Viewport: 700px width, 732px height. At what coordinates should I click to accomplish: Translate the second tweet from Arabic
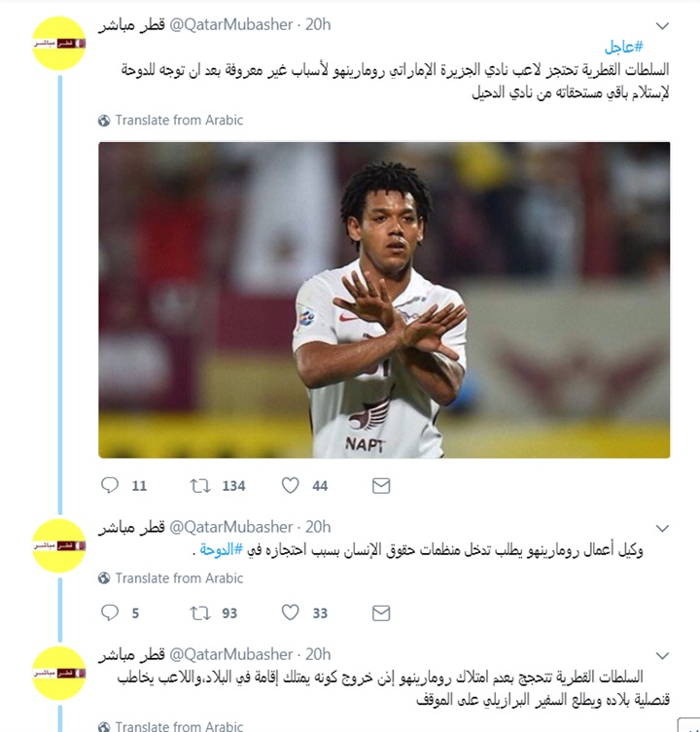coord(171,578)
